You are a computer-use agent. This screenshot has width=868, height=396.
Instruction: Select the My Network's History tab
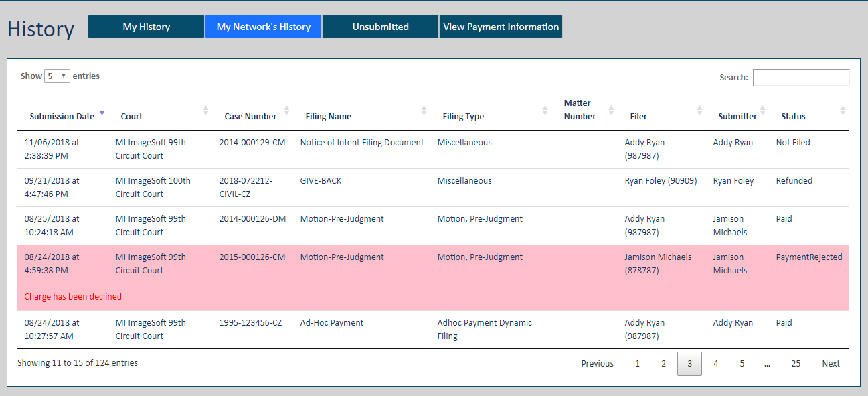click(263, 27)
